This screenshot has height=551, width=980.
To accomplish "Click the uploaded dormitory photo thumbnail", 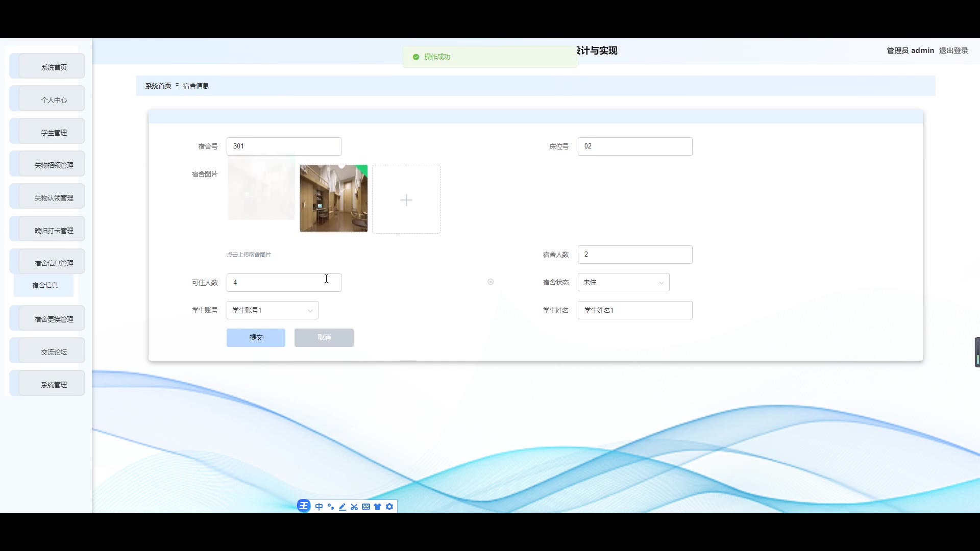I will pos(333,198).
